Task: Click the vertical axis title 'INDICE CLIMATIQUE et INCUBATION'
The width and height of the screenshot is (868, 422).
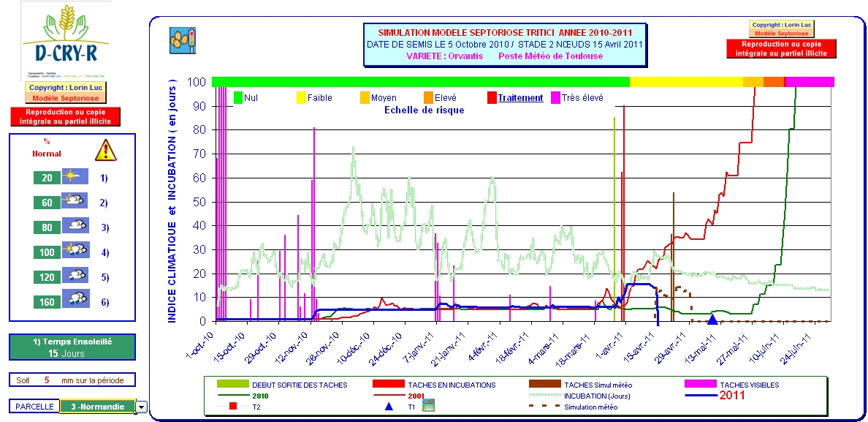Action: coord(172,200)
